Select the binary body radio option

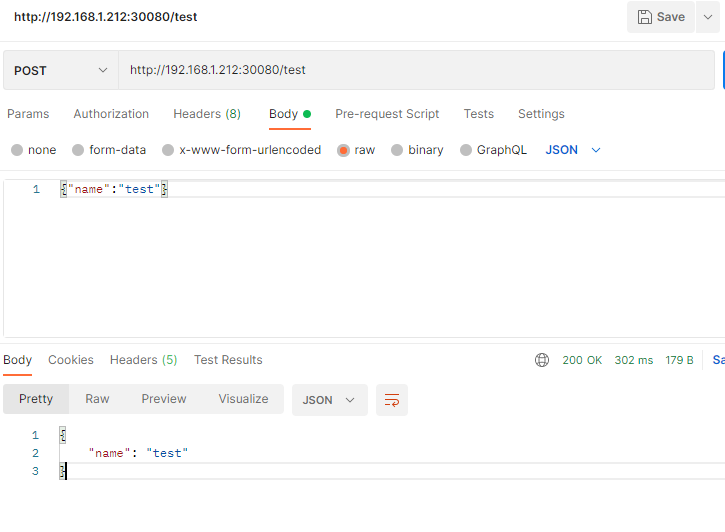(x=397, y=150)
